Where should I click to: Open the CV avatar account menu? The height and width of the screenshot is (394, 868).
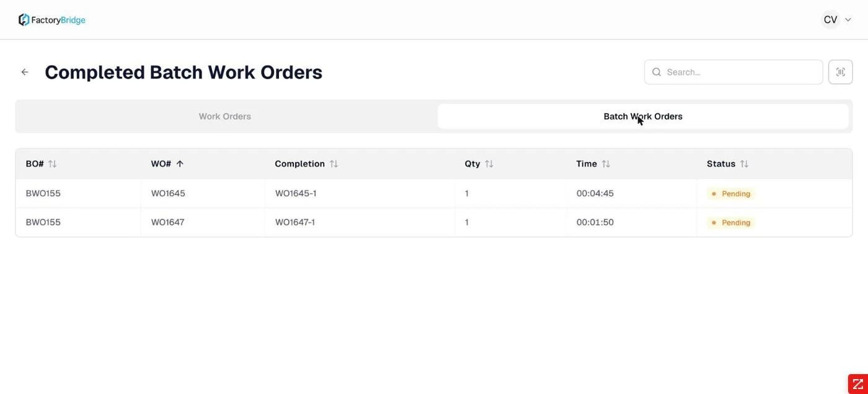coord(830,20)
